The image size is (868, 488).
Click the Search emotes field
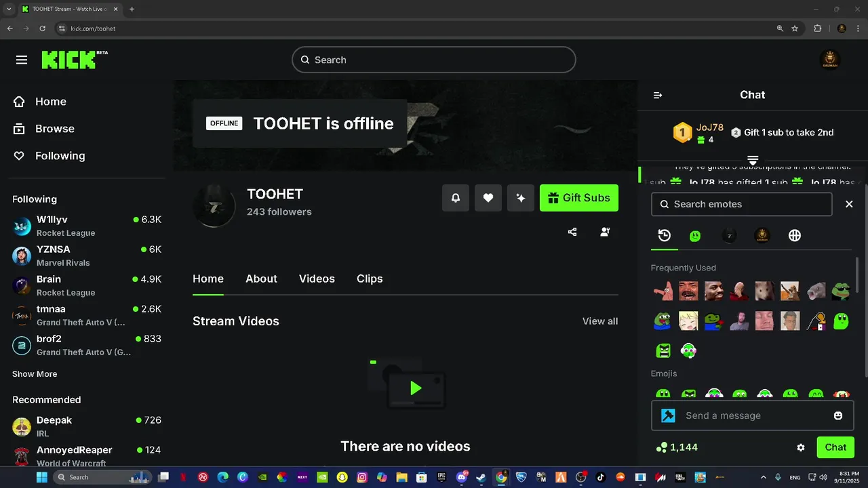pyautogui.click(x=742, y=204)
